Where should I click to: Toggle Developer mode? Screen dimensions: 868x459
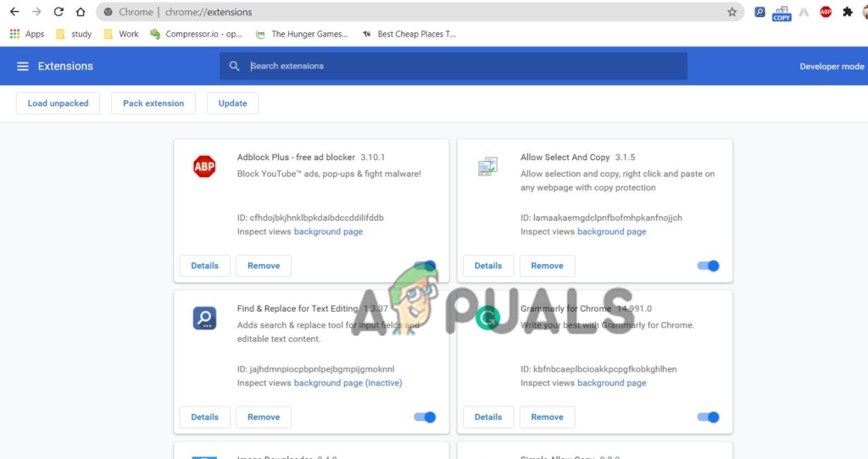coord(832,66)
